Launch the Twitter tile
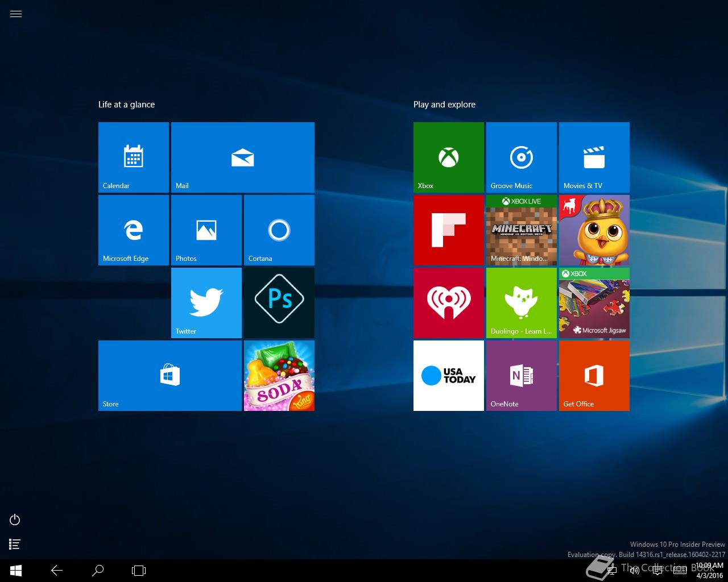Screen dimensions: 728x582 206,303
